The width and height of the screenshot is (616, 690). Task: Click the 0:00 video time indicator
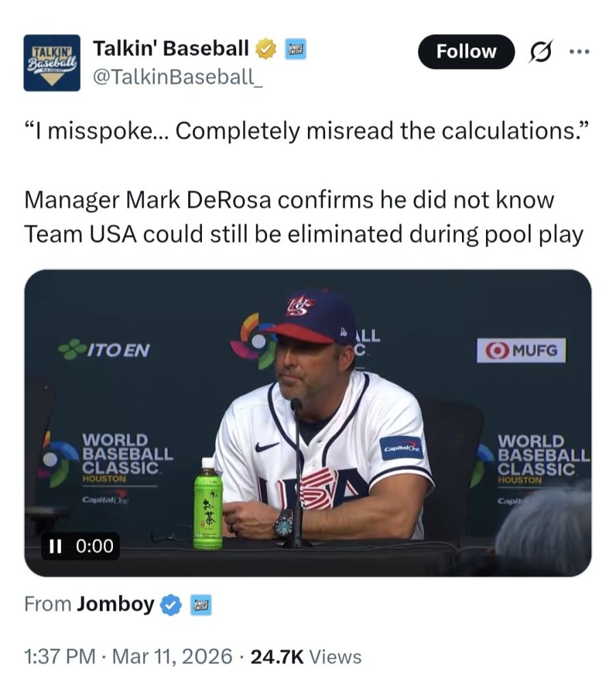tap(95, 546)
